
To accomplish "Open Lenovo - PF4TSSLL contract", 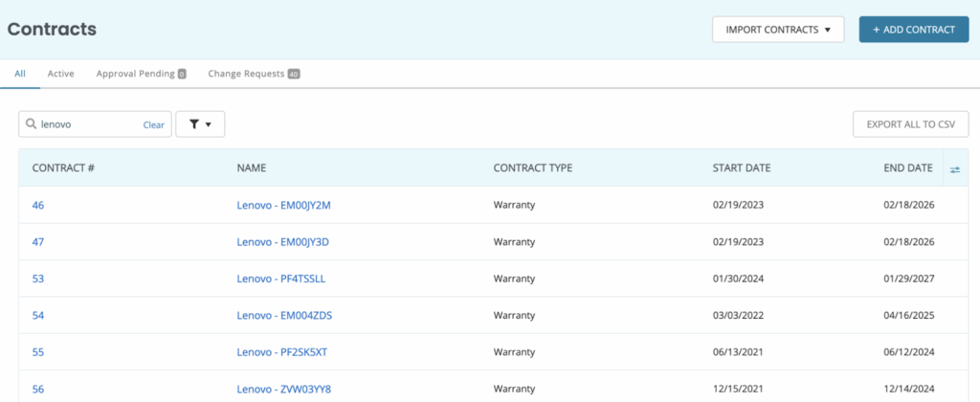I will click(x=281, y=279).
